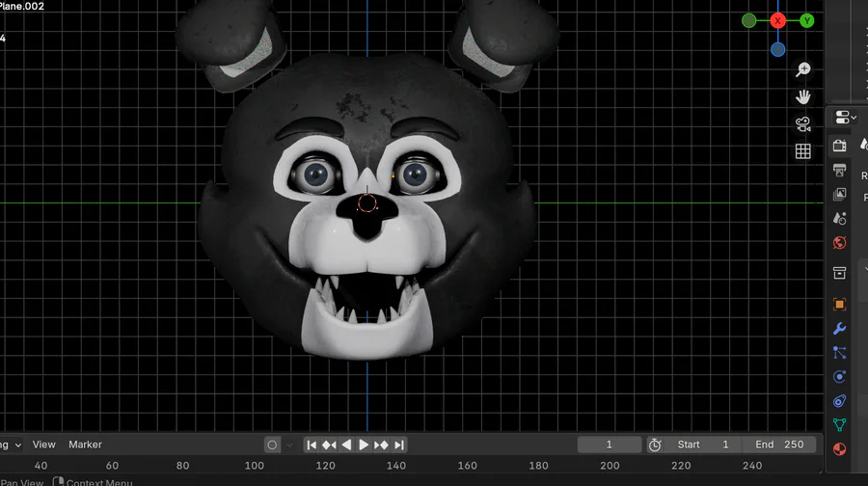Image resolution: width=868 pixels, height=486 pixels.
Task: Click the End frame field 250
Action: pyautogui.click(x=779, y=445)
